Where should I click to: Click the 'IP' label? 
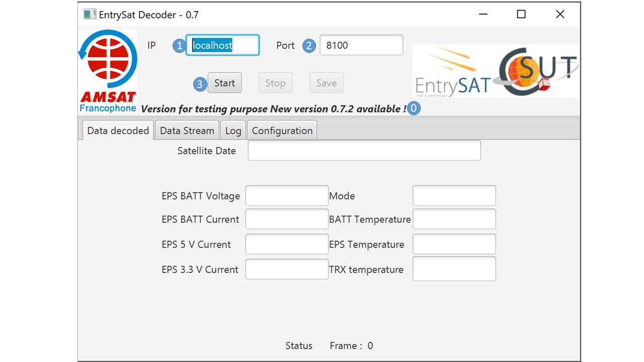click(151, 45)
